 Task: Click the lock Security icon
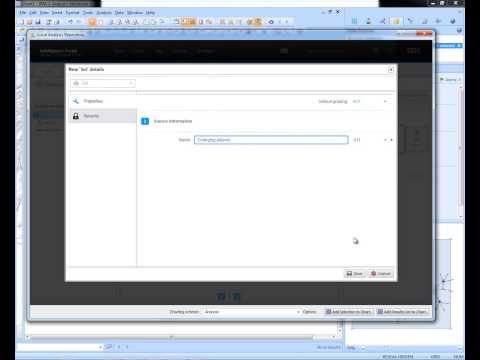(x=76, y=116)
